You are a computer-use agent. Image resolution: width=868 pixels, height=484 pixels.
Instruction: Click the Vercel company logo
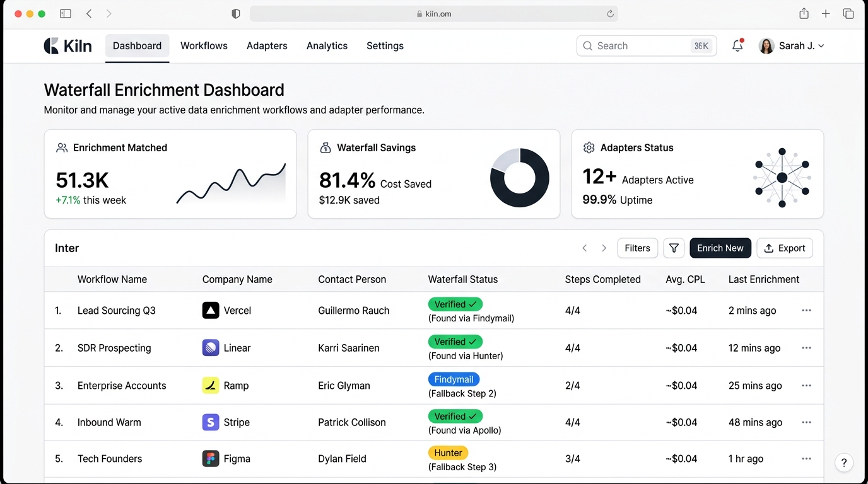(x=211, y=311)
